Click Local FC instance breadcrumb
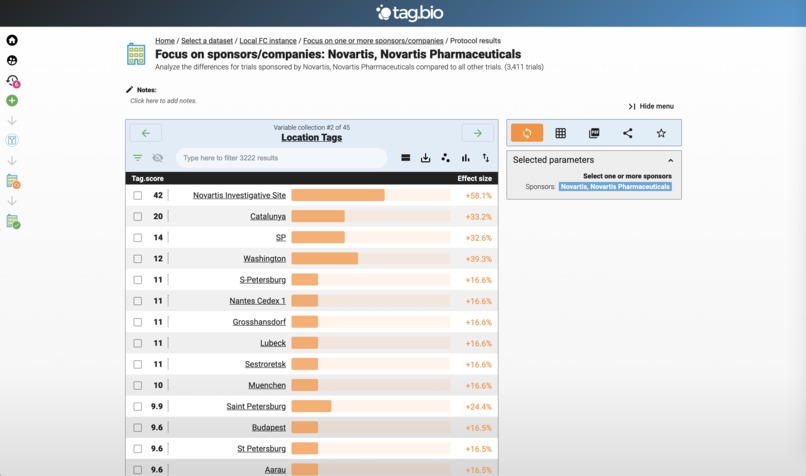Image resolution: width=806 pixels, height=476 pixels. tap(268, 41)
